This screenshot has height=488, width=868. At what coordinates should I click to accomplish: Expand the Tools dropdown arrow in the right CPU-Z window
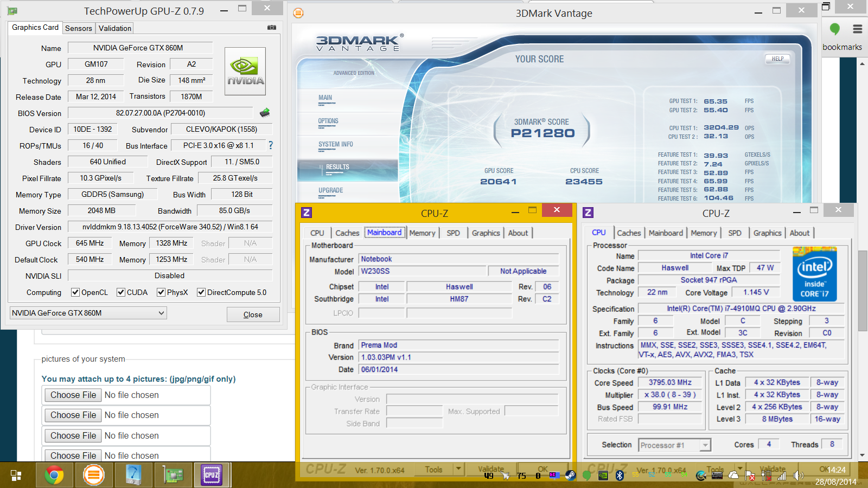click(740, 468)
